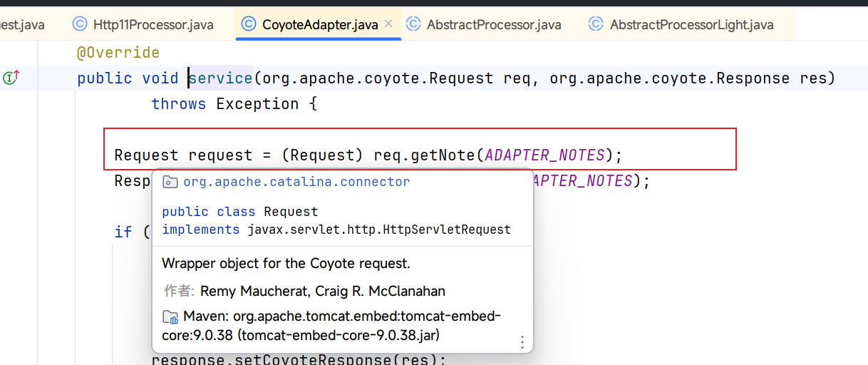868x365 pixels.
Task: Click the Maven library icon in the popup
Action: [170, 317]
